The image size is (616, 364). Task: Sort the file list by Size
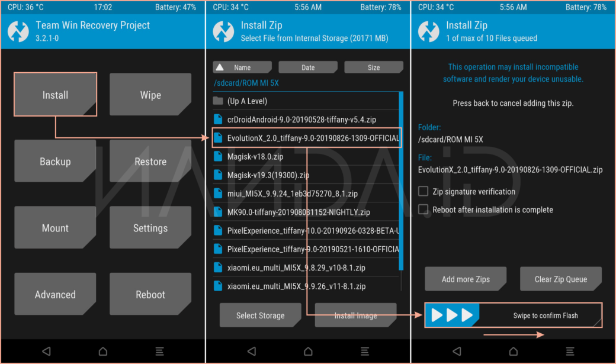(374, 67)
